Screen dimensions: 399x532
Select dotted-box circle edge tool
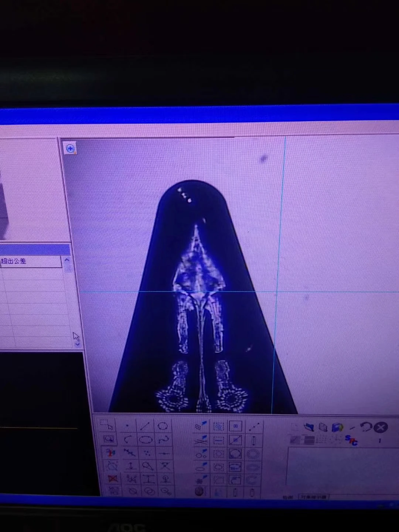click(x=218, y=454)
